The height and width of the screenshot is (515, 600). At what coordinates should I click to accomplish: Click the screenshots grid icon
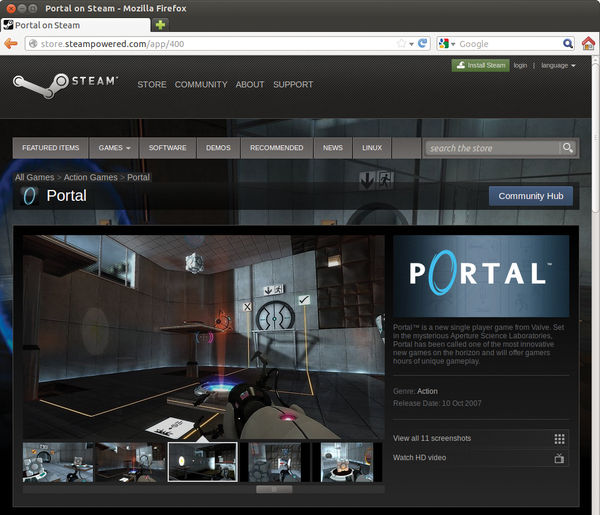[x=559, y=439]
